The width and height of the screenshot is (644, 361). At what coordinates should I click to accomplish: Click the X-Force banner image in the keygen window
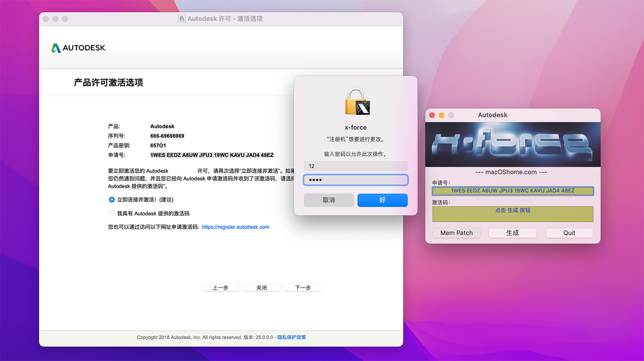(513, 145)
